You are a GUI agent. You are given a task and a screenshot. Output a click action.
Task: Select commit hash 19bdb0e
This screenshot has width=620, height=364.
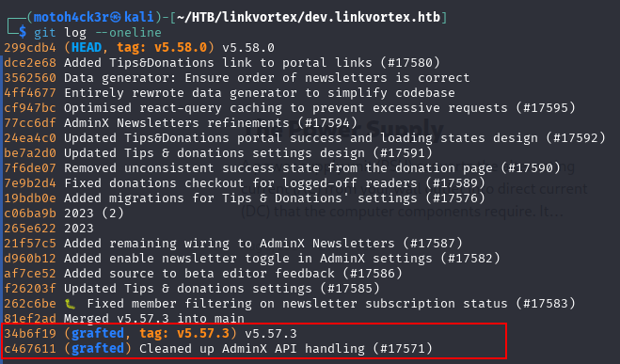(x=30, y=198)
